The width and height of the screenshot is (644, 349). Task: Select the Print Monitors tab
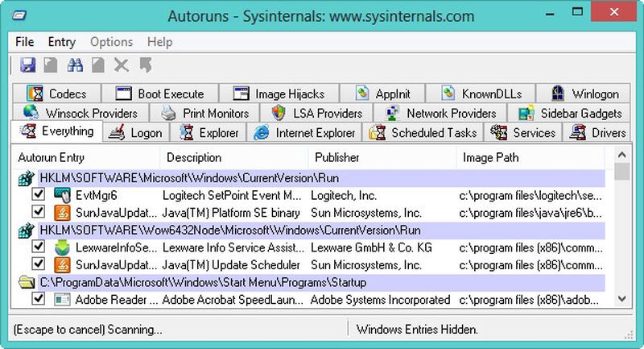205,113
